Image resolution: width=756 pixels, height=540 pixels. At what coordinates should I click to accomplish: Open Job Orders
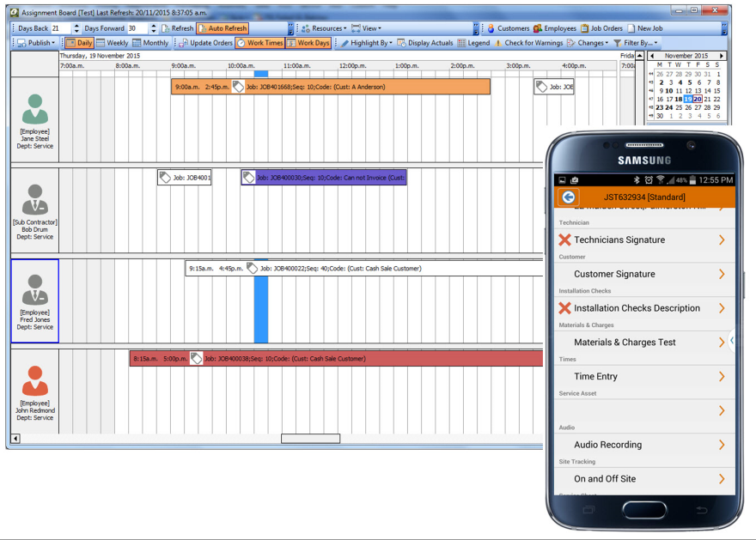(x=601, y=28)
